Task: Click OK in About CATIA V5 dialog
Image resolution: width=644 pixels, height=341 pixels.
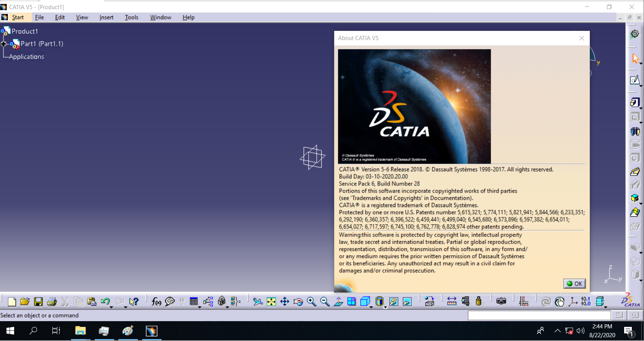Action: (574, 283)
